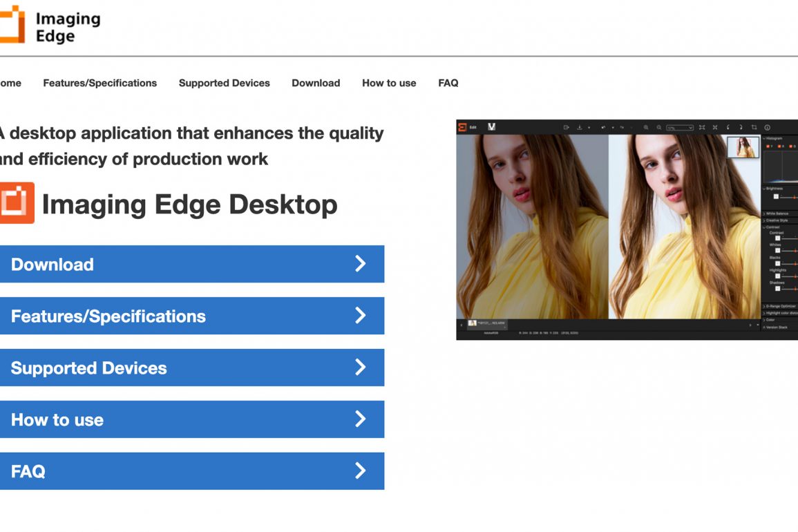Screen dimensions: 798x532
Task: Click the Fit to Screen icon
Action: pos(703,127)
